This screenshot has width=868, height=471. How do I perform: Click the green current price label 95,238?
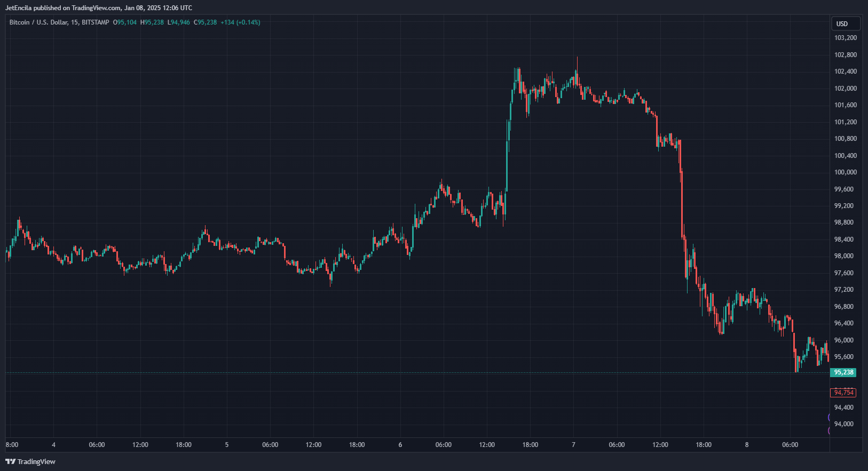(x=843, y=372)
